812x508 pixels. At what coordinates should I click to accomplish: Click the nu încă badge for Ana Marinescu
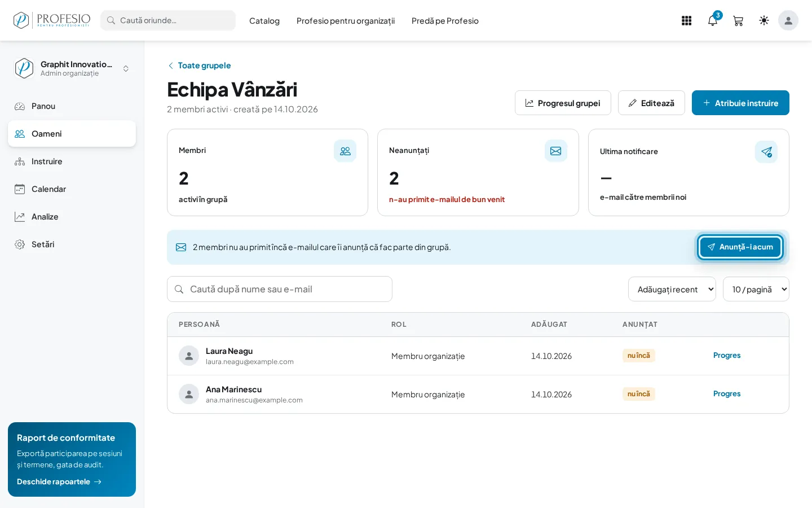(x=639, y=394)
